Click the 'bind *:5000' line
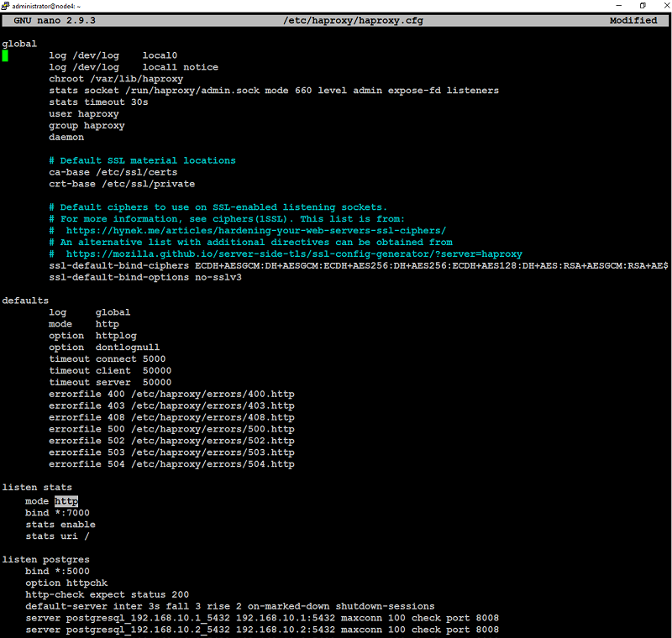Viewport: 672px width, 638px height. pyautogui.click(x=57, y=571)
